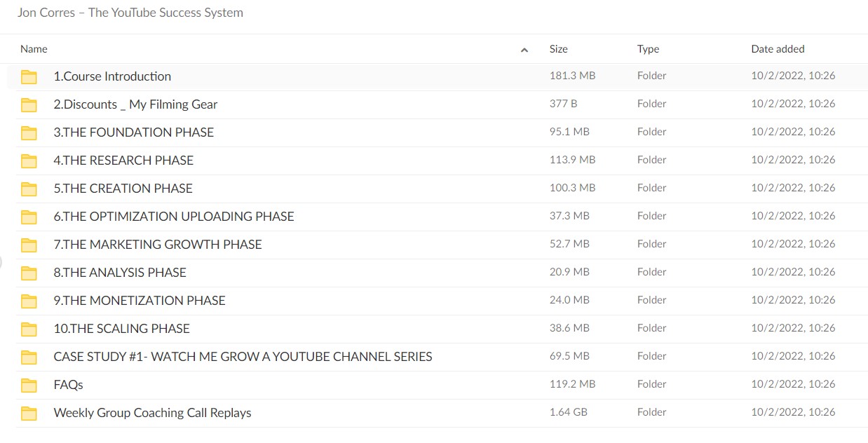Open the 4.THE RESEARCH PHASE folder
The width and height of the screenshot is (868, 443).
pos(123,161)
